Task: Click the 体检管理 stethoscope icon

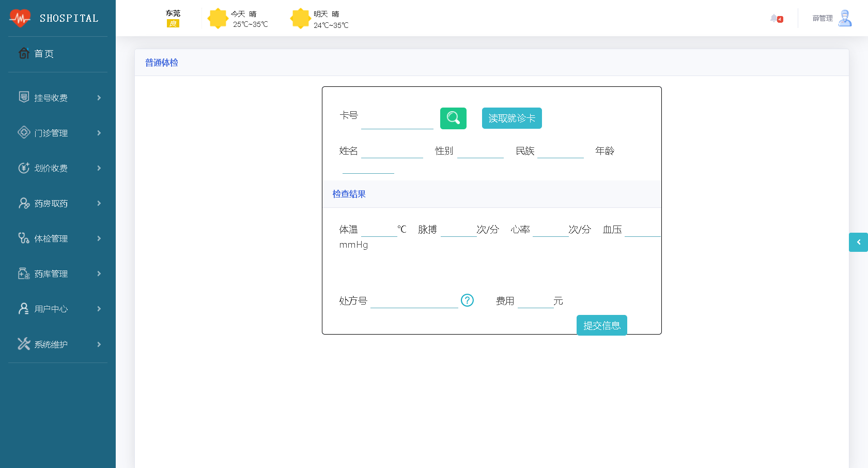Action: click(23, 238)
